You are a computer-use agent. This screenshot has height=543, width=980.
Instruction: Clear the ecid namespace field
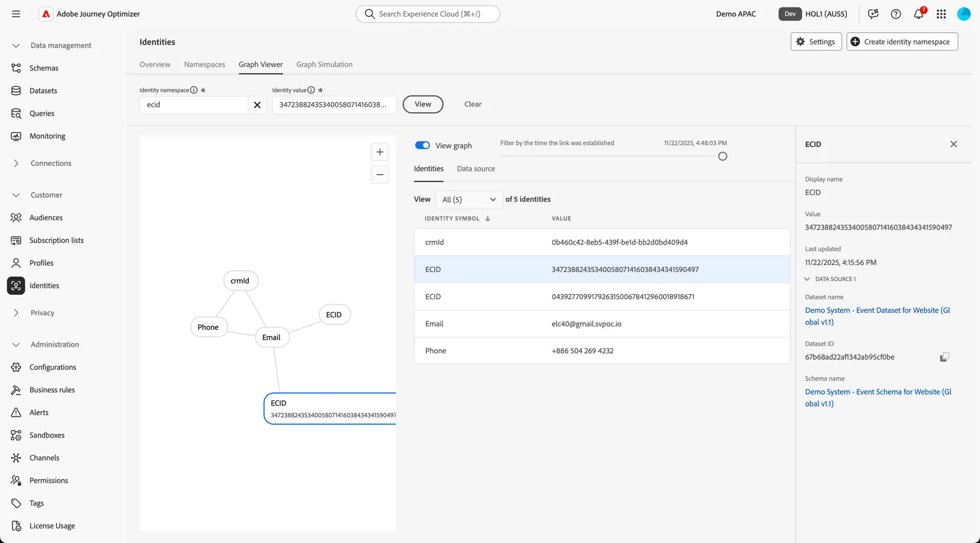[257, 105]
